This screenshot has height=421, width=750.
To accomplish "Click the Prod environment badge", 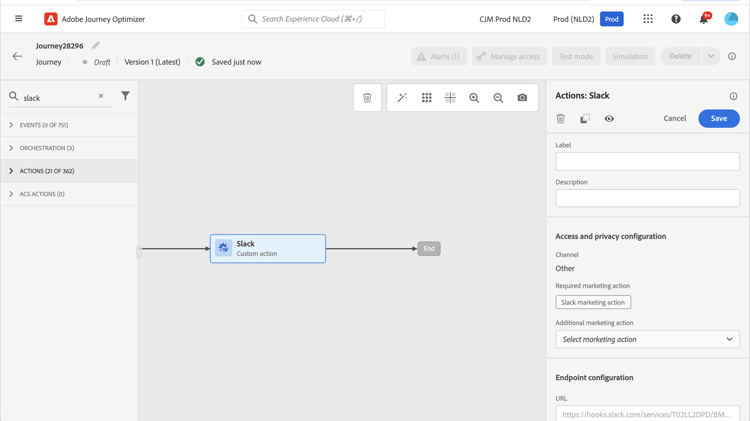I will [x=612, y=19].
